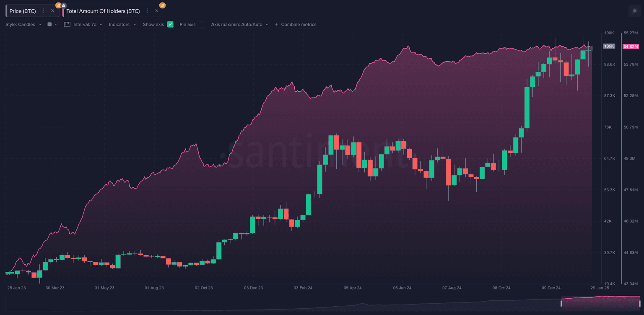Click the lock icon between metric tabs
This screenshot has height=315, width=644.
[64, 5]
